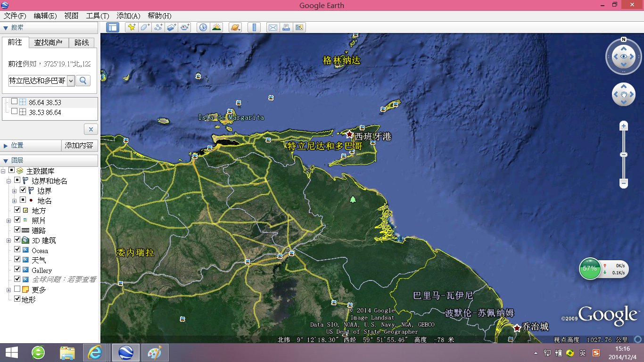
Task: Click the Add Placemark pushpin icon
Action: [131, 27]
